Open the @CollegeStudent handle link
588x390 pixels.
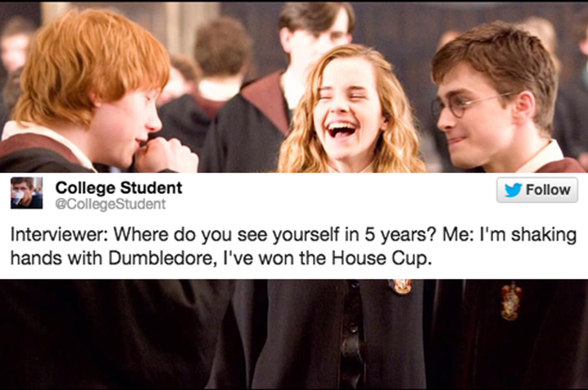111,204
